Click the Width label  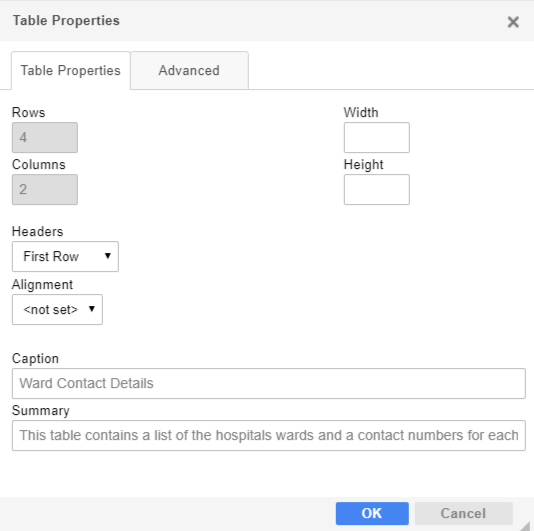coord(361,112)
